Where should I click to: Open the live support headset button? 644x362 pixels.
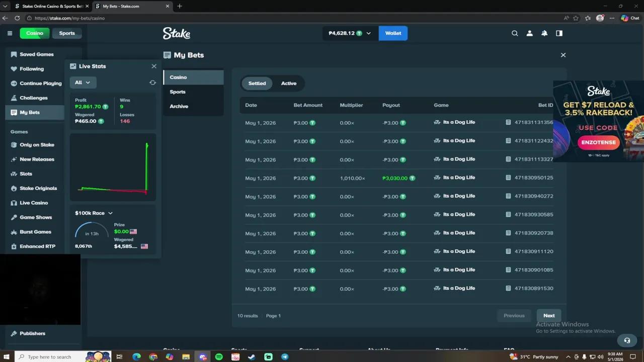(x=627, y=340)
